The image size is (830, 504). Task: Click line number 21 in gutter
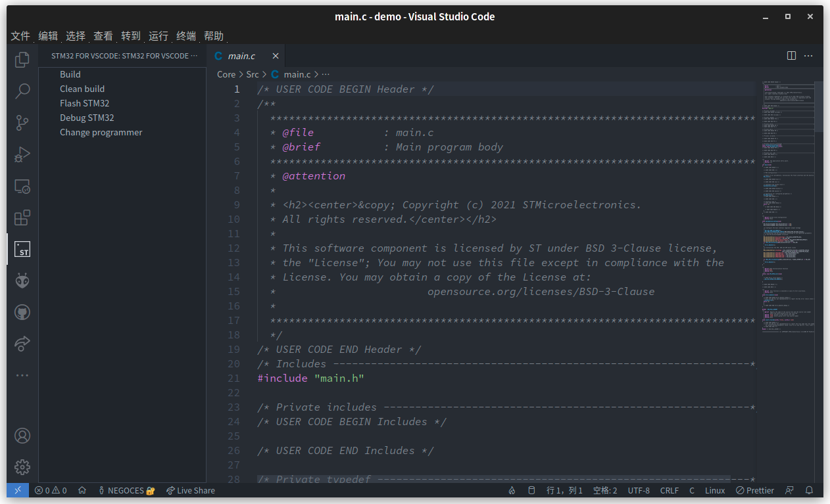point(233,378)
